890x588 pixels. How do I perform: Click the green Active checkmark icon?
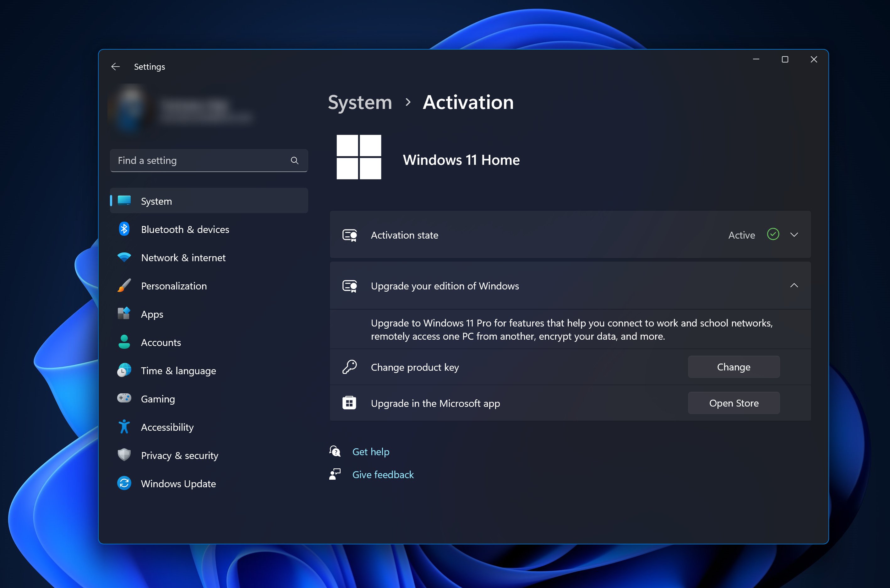pyautogui.click(x=773, y=235)
